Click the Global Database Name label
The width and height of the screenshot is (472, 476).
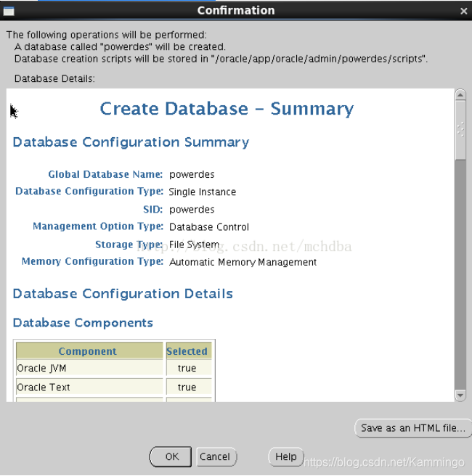(105, 174)
